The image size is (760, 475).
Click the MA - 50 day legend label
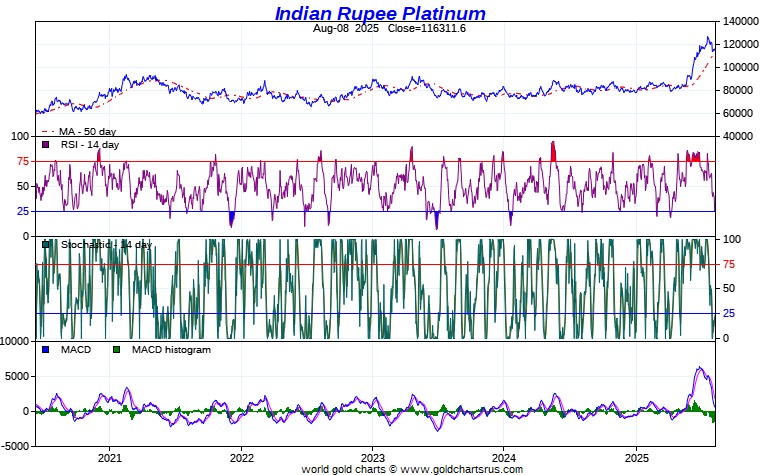(x=87, y=131)
